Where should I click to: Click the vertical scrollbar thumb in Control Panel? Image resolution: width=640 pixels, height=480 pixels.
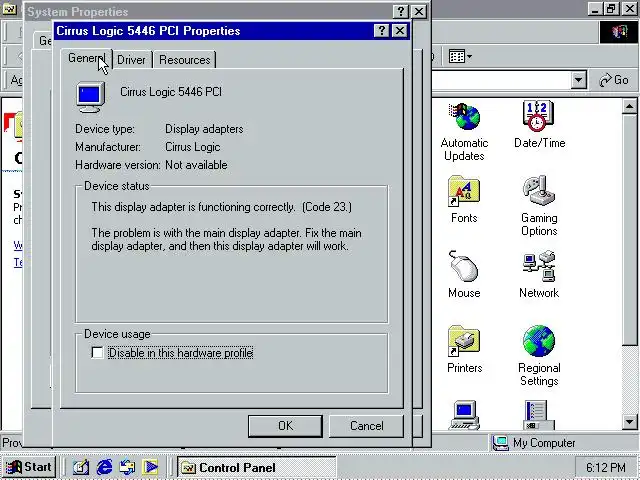coord(629,229)
